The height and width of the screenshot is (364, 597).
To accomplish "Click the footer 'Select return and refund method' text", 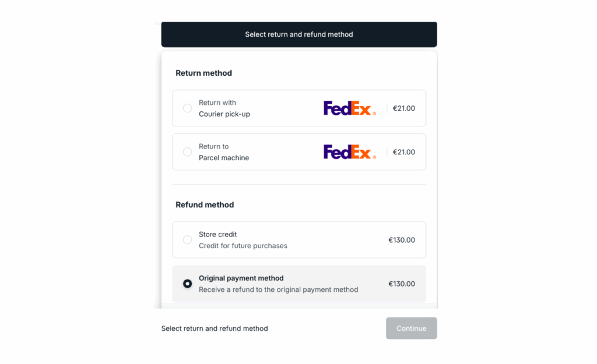I will click(215, 328).
